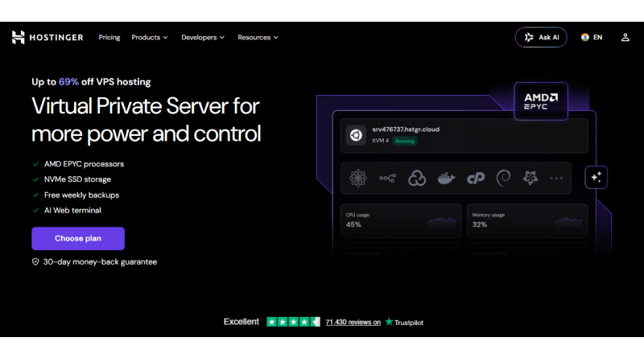Click the KVM 4 plan label
This screenshot has height=358, width=644.
(380, 141)
